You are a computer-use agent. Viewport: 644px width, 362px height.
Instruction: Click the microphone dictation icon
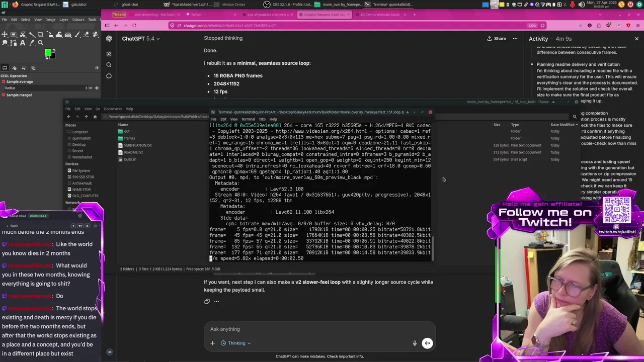[x=415, y=343]
